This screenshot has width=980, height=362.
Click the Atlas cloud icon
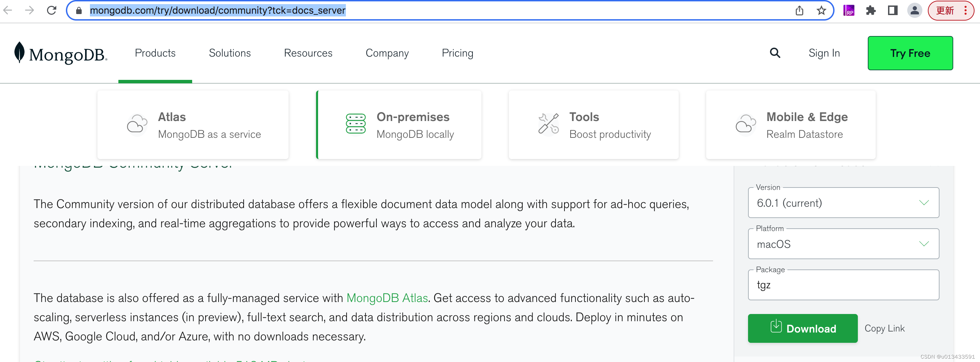click(x=137, y=124)
